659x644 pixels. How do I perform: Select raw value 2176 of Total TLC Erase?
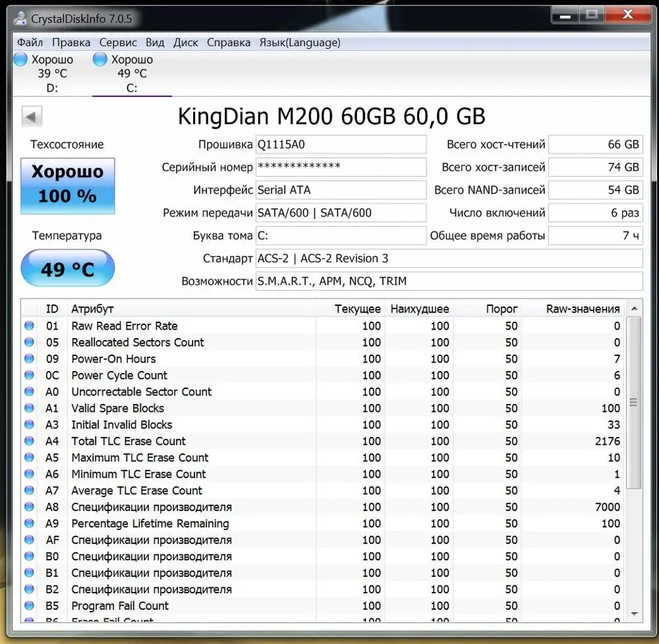(608, 441)
